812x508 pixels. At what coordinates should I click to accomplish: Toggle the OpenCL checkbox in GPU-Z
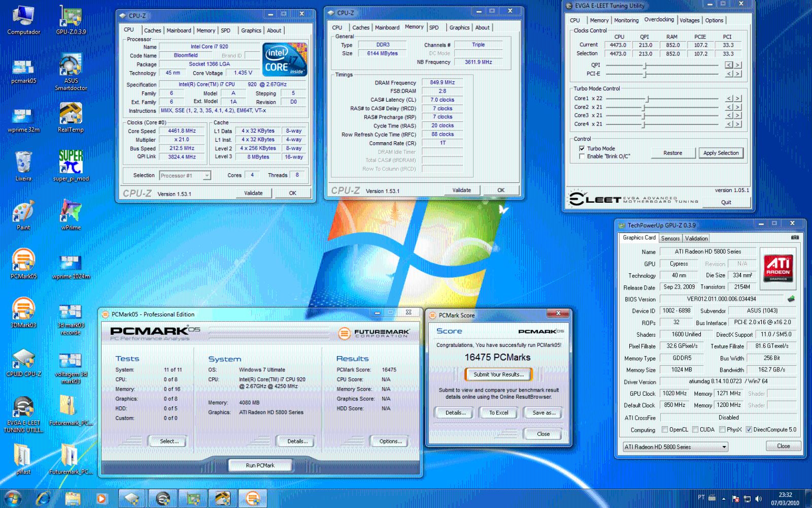coord(665,430)
